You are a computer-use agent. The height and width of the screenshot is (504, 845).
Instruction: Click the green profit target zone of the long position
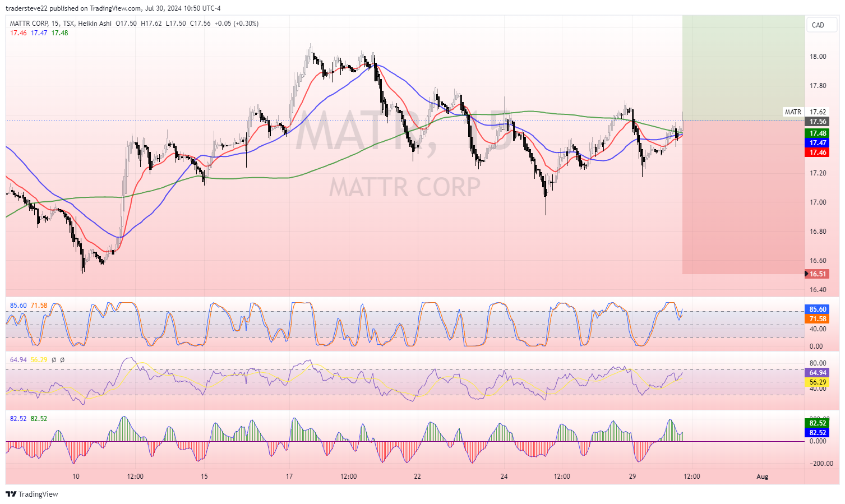744,68
